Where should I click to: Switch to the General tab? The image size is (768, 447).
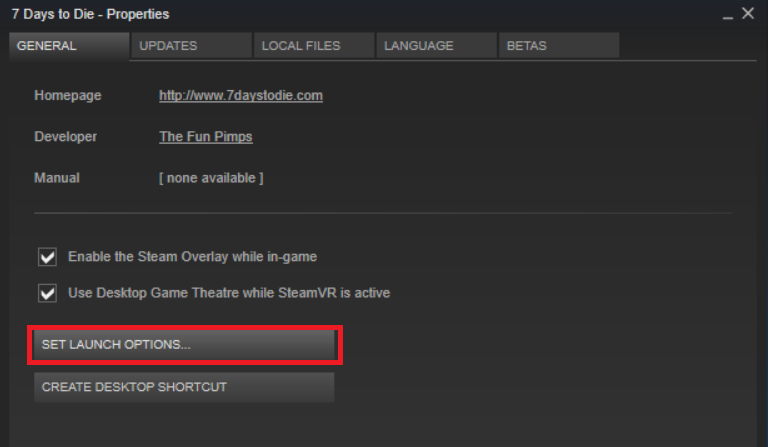point(69,46)
